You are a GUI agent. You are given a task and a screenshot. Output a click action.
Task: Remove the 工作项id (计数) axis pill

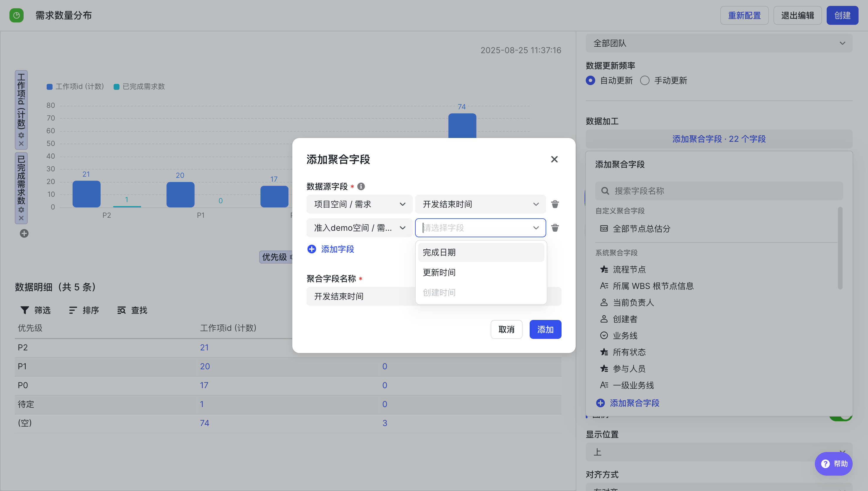click(21, 144)
